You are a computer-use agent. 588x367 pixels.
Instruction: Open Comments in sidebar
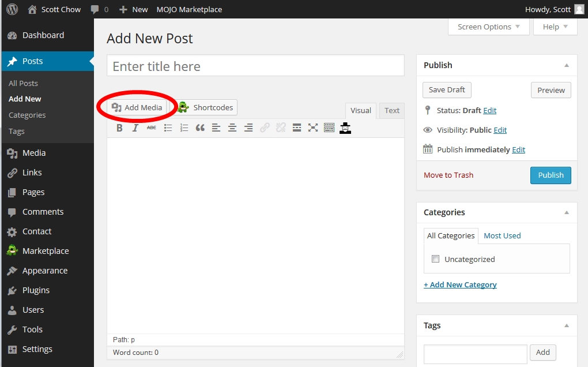point(48,212)
